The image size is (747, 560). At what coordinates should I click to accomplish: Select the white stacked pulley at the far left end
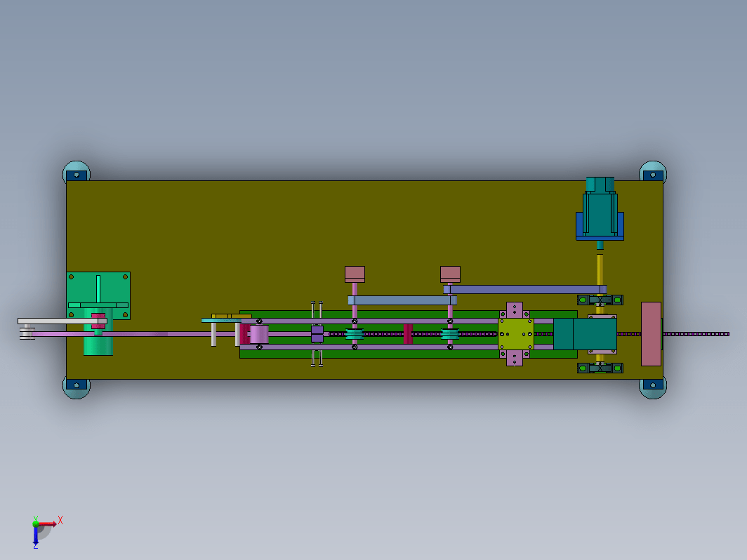tap(27, 332)
